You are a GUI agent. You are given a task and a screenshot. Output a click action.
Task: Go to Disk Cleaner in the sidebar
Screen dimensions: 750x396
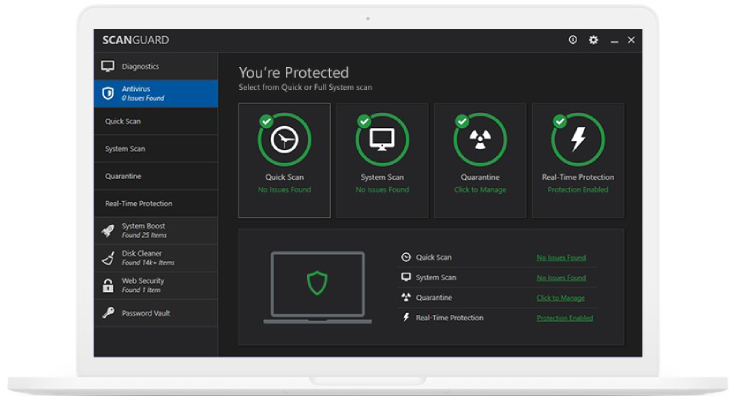click(x=156, y=258)
